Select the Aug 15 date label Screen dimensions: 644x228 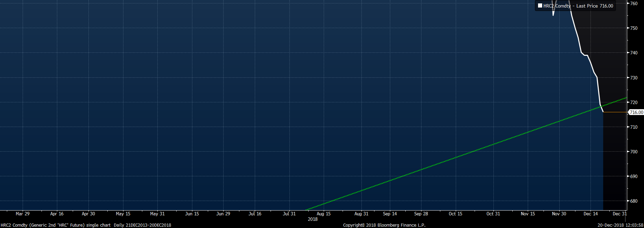(x=324, y=214)
